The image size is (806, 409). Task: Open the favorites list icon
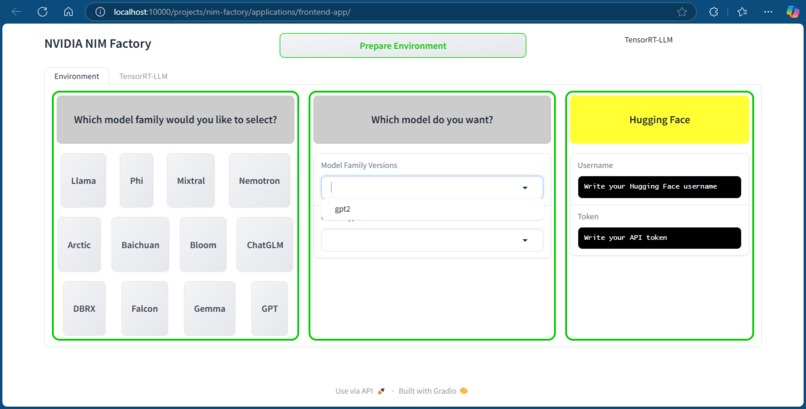pyautogui.click(x=742, y=12)
